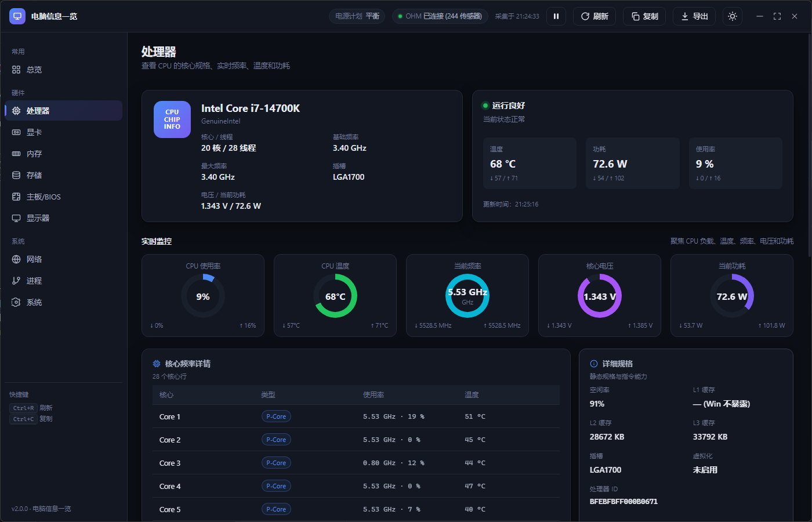Open the 总览 overview page
Image resolution: width=812 pixels, height=522 pixels.
(64, 70)
